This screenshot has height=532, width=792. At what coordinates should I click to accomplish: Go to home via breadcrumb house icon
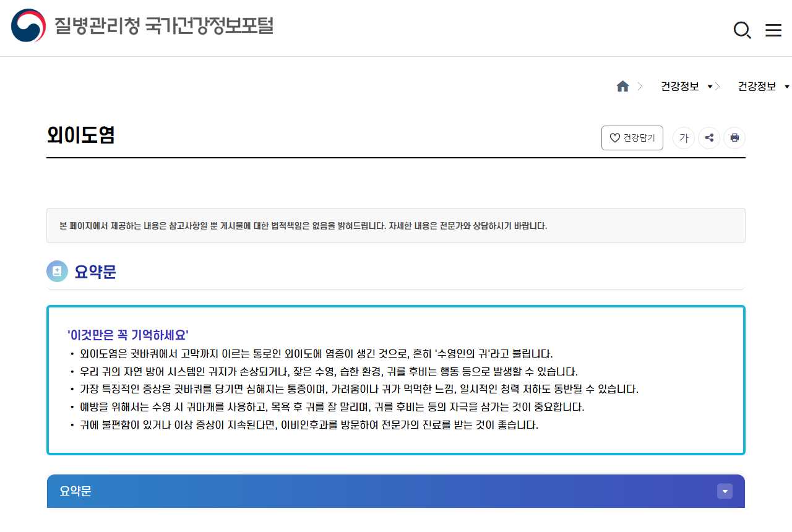pyautogui.click(x=622, y=87)
